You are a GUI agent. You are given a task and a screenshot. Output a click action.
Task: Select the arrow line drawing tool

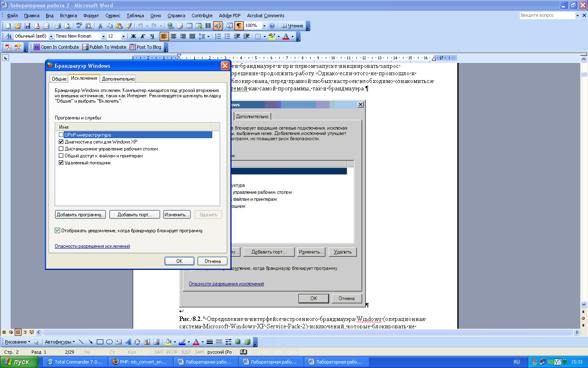point(91,342)
